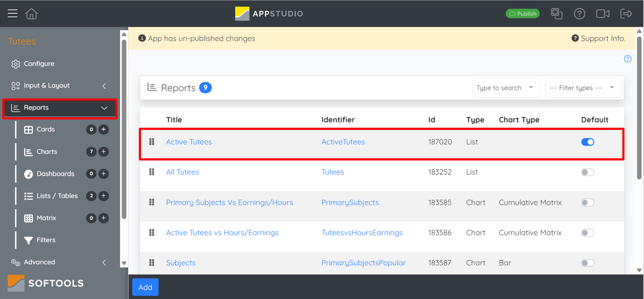Disable the default toggle for Active Tutees
This screenshot has width=644, height=299.
click(588, 142)
